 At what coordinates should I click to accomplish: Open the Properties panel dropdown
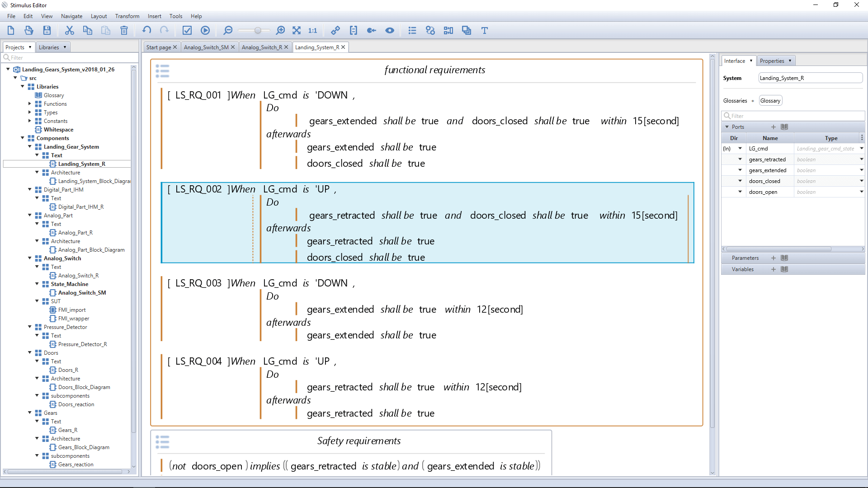(790, 61)
